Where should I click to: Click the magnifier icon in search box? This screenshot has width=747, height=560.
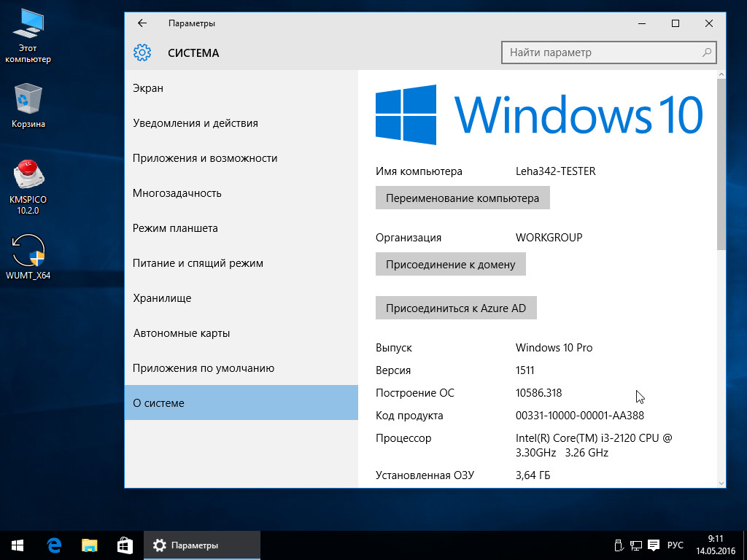click(x=706, y=52)
